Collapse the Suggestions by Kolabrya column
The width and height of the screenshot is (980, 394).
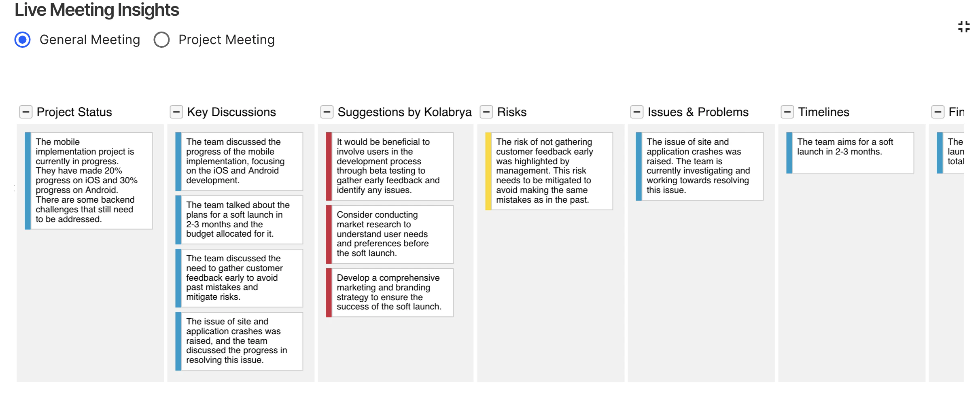327,112
